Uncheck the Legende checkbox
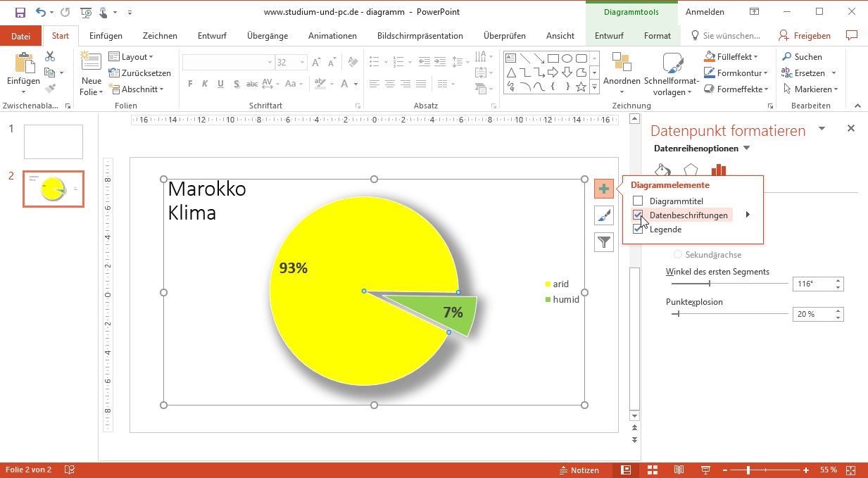The image size is (868, 478). pos(638,229)
